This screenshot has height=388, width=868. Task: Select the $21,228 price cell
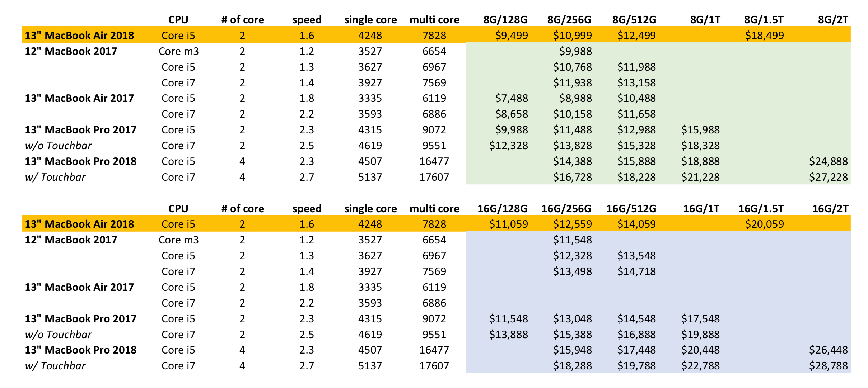[701, 177]
